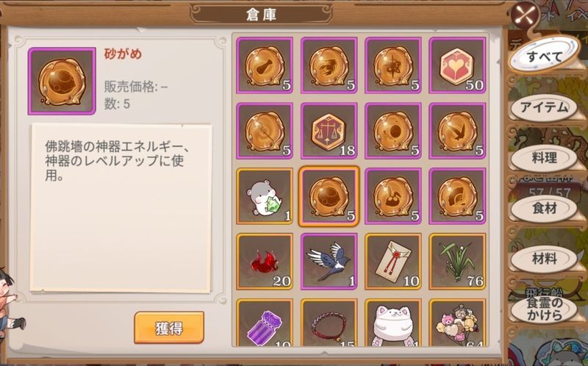The height and width of the screenshot is (366, 588).
Task: Open the 食材 category tab
Action: 544,209
